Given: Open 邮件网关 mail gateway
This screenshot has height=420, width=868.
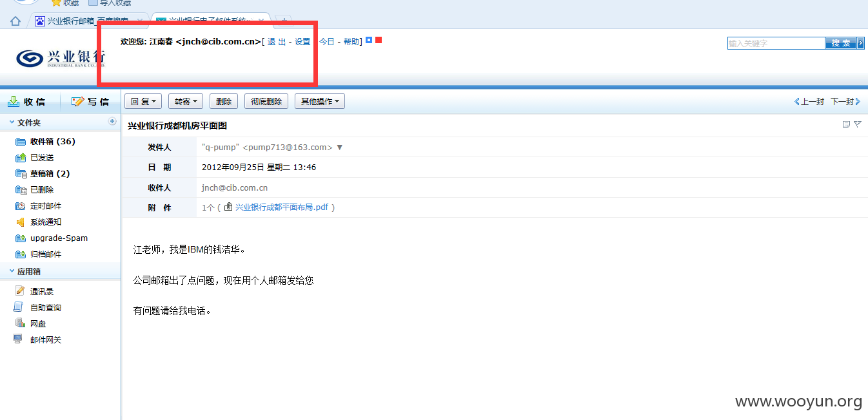Looking at the screenshot, I should click(39, 340).
